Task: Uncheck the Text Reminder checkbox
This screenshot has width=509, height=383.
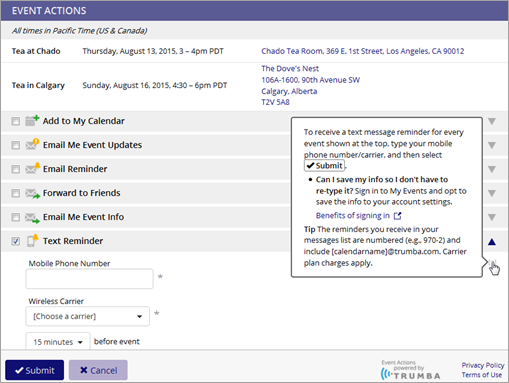Action: 15,241
